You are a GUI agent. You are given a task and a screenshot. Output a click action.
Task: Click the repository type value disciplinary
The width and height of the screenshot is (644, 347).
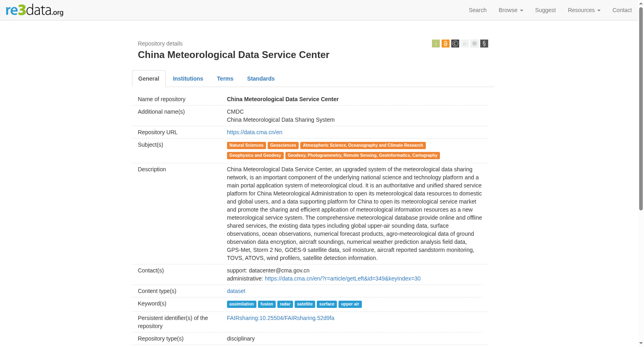click(x=241, y=339)
